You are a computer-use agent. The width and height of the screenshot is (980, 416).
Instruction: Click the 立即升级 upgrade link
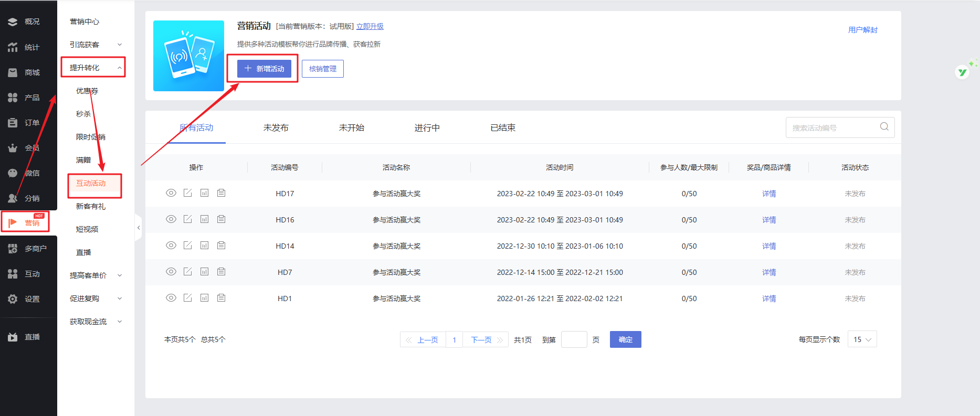[370, 26]
